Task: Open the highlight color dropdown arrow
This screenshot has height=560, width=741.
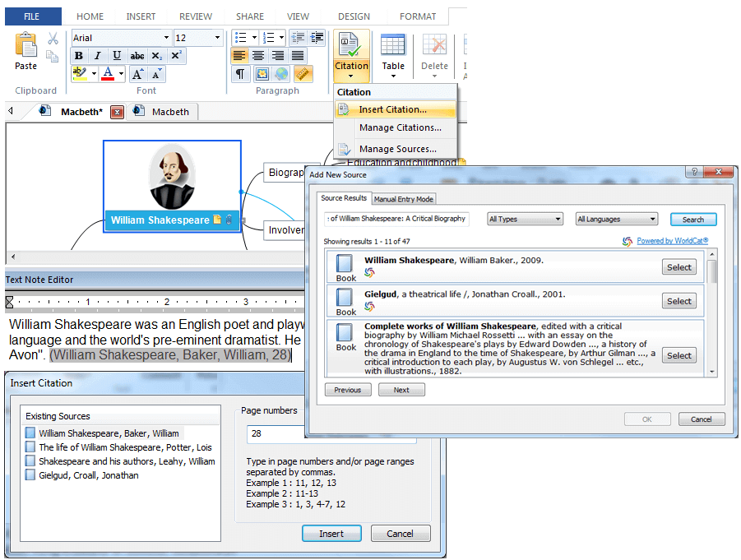Action: pos(94,74)
